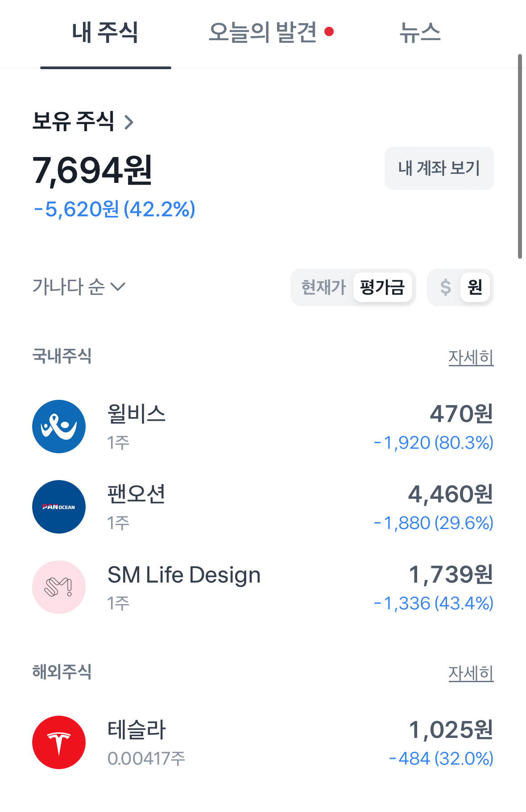The image size is (526, 812).
Task: Click the 내 계좌 보기 button
Action: click(439, 168)
